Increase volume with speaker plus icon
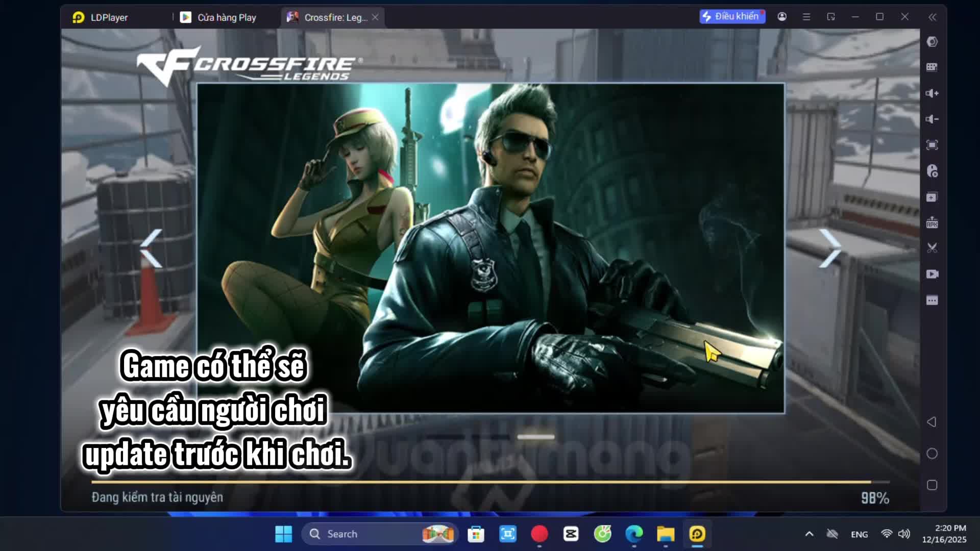This screenshot has width=980, height=551. tap(932, 93)
